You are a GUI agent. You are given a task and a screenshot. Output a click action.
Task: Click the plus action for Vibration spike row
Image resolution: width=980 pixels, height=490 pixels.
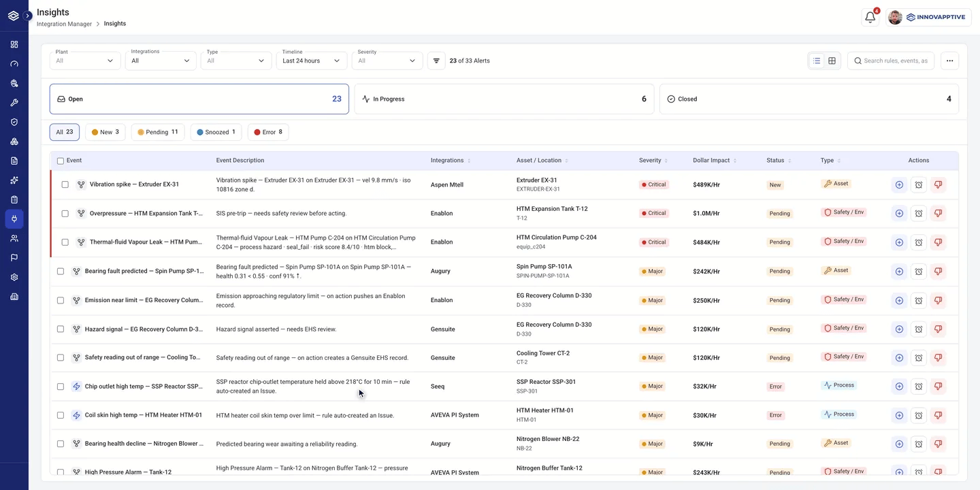[899, 184]
